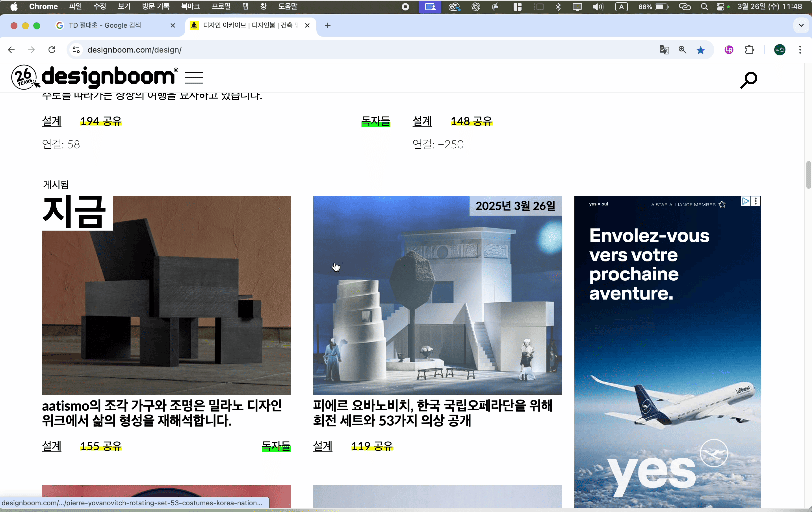This screenshot has width=812, height=512.
Task: Toggle Bluetooth icon in menu bar
Action: tap(558, 7)
